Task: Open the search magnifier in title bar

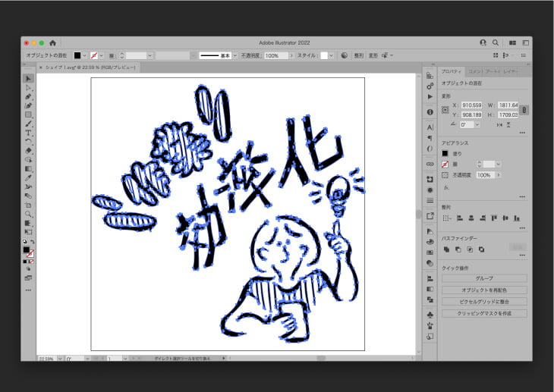Action: (496, 42)
